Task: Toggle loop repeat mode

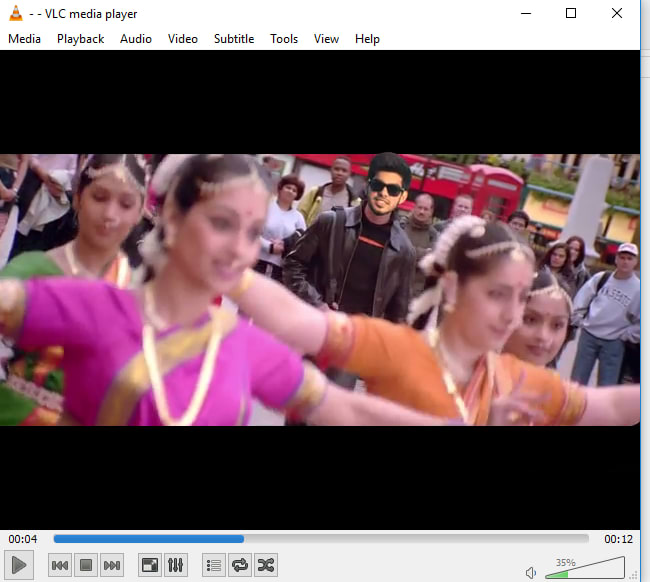Action: 240,565
